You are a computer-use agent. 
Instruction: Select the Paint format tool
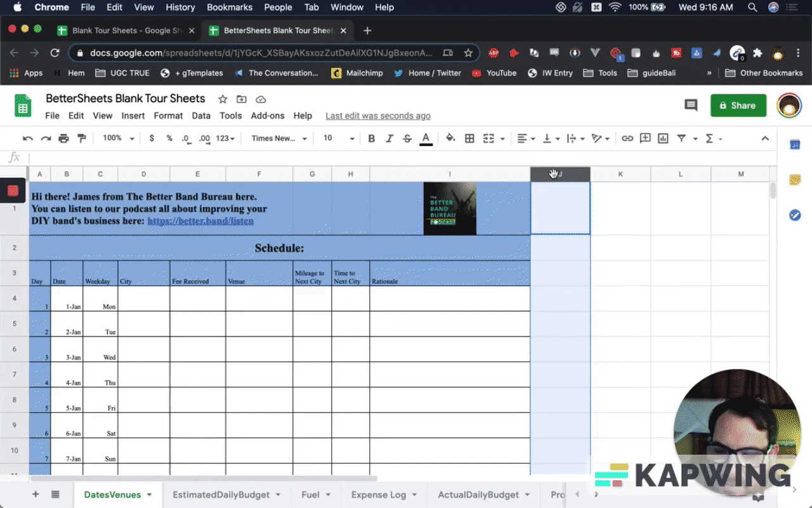click(x=81, y=138)
